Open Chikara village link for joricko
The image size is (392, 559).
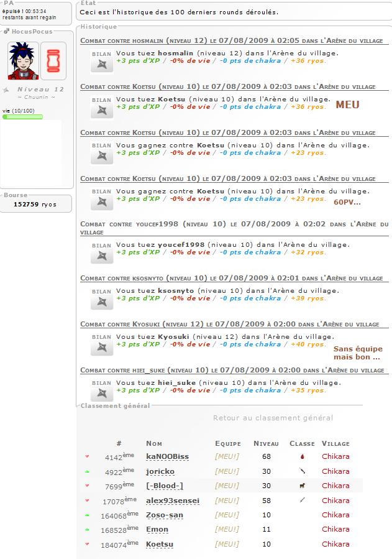pos(335,471)
